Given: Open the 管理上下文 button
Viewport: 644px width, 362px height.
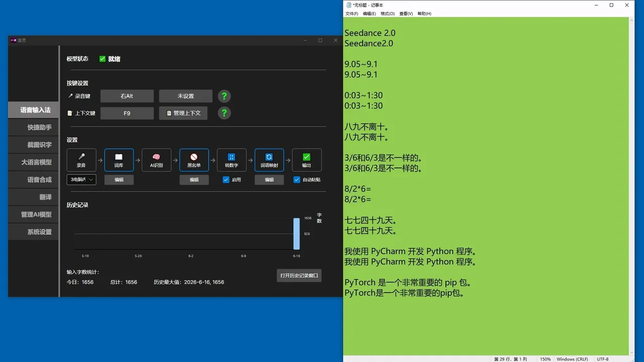Looking at the screenshot, I should 183,113.
